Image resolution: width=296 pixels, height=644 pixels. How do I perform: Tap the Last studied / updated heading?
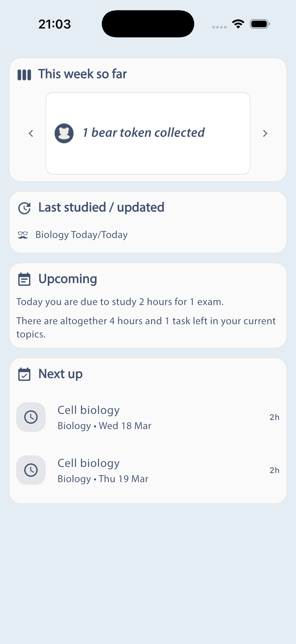(x=101, y=208)
